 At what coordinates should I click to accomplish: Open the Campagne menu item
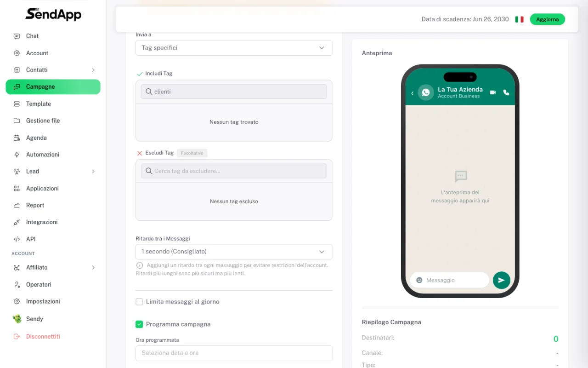point(53,87)
